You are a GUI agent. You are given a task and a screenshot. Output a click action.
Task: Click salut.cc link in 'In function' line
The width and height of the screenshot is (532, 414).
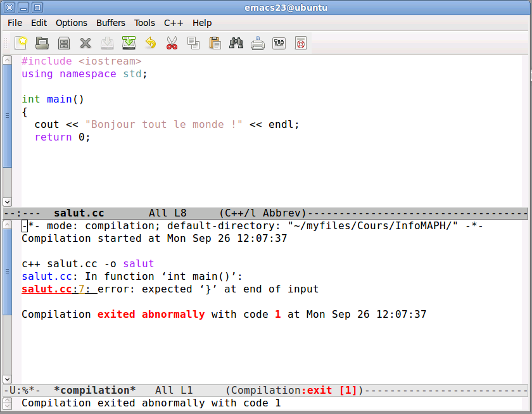[x=47, y=277]
